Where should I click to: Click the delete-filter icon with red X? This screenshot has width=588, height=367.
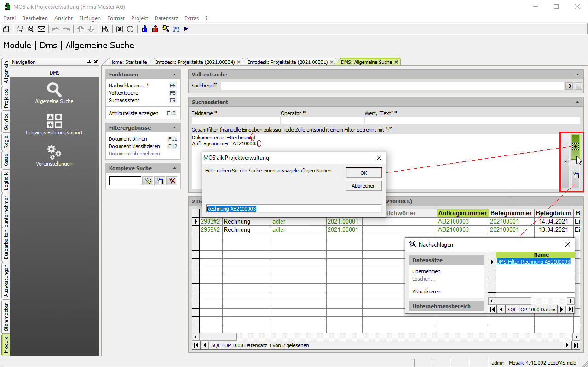[172, 181]
